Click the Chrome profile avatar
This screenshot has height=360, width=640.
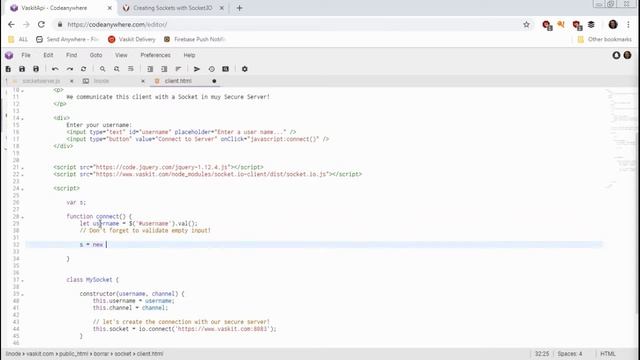click(613, 24)
